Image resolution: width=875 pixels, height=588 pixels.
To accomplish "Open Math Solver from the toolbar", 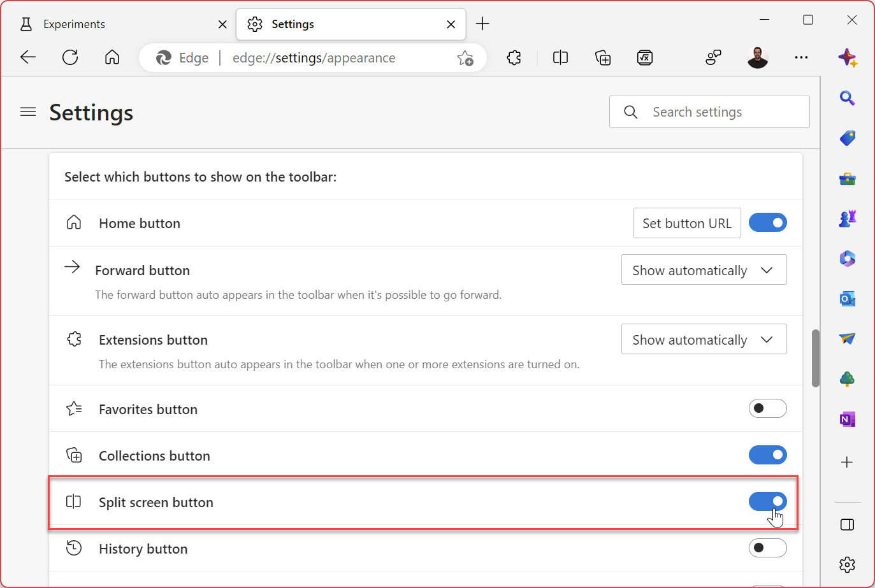I will click(645, 57).
